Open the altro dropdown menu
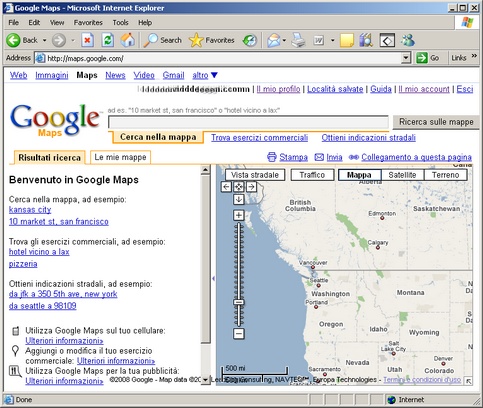Image resolution: width=483 pixels, height=408 pixels. click(x=204, y=75)
